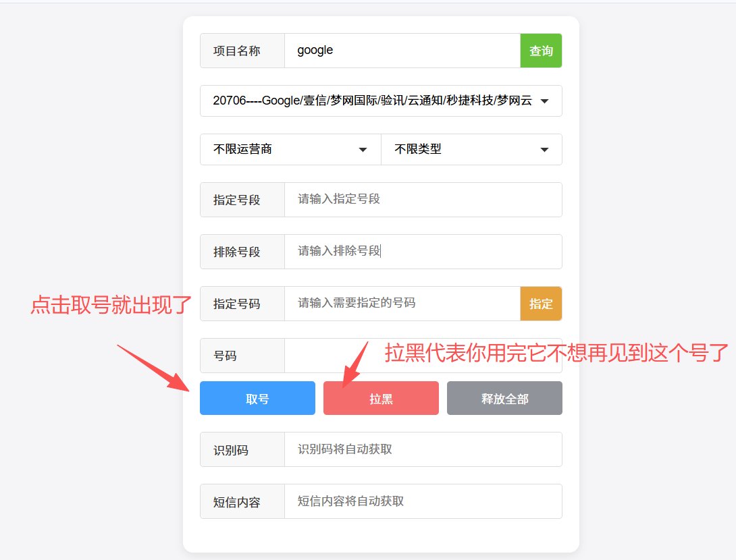Click the red 拉黑 blacklist button
Screen dimensions: 736x560
(x=381, y=397)
